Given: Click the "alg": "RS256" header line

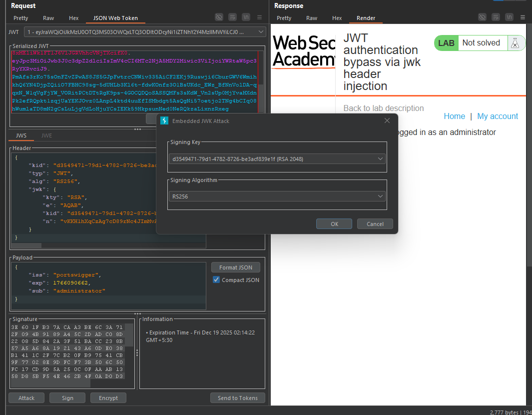Looking at the screenshot, I should 54,181.
